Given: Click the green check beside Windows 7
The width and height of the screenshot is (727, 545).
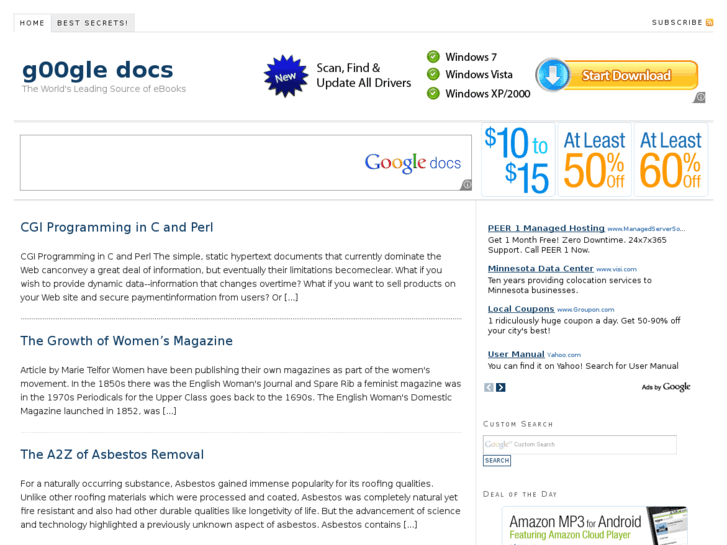Looking at the screenshot, I should point(433,57).
